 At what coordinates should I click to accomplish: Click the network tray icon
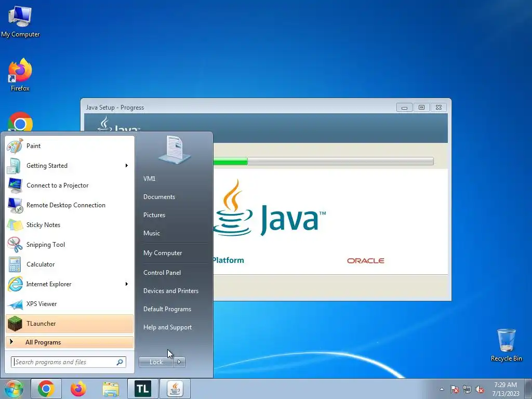(467, 390)
